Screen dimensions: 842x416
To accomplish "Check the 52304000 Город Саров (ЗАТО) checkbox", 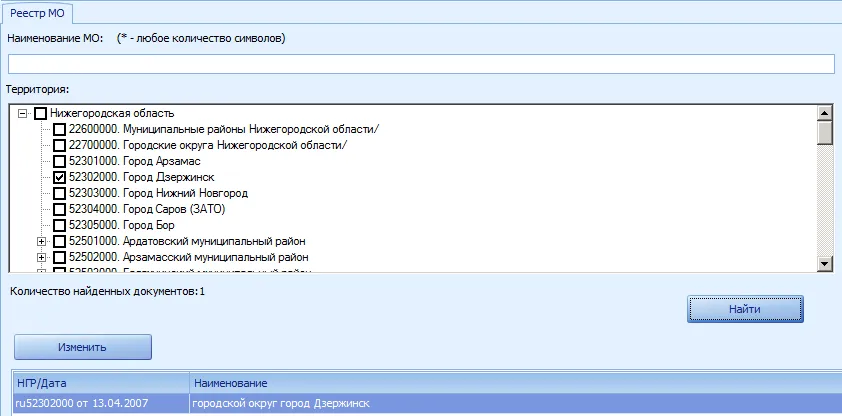I will (x=60, y=209).
